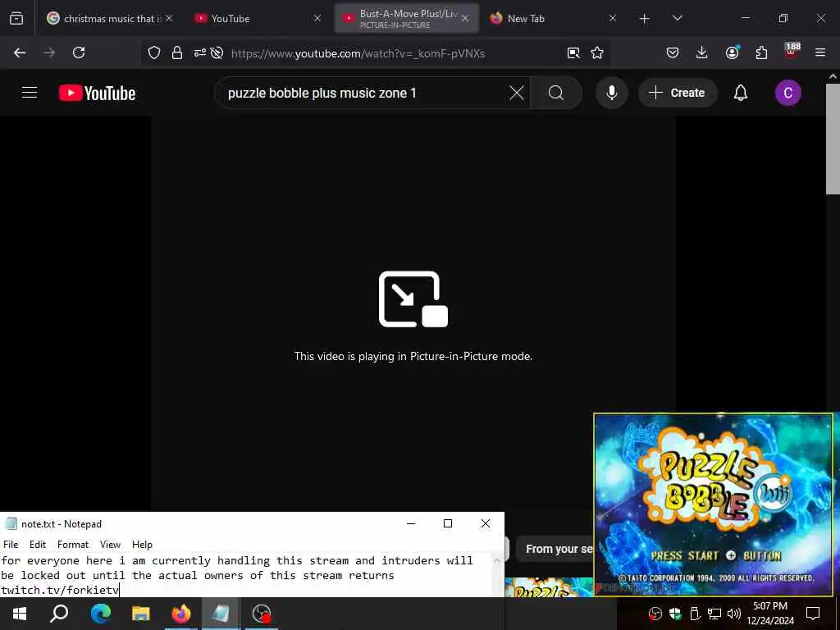Open Notepad View menu
Viewport: 840px width, 630px height.
(x=111, y=545)
